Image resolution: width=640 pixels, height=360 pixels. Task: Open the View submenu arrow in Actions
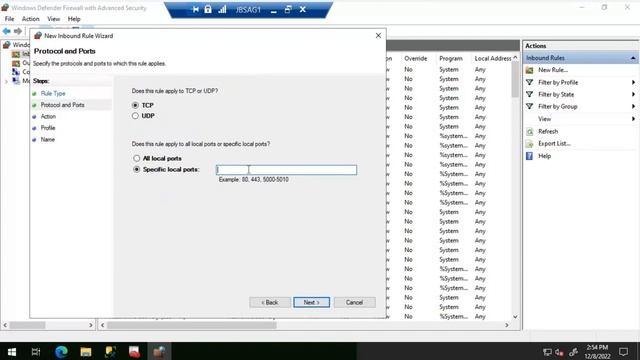click(633, 119)
